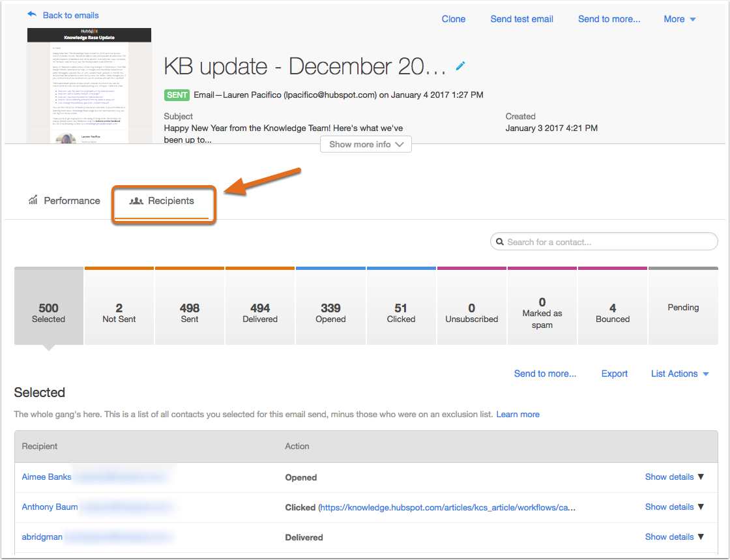Select the 500 Selected filter
Image resolution: width=730 pixels, height=560 pixels.
tap(49, 306)
